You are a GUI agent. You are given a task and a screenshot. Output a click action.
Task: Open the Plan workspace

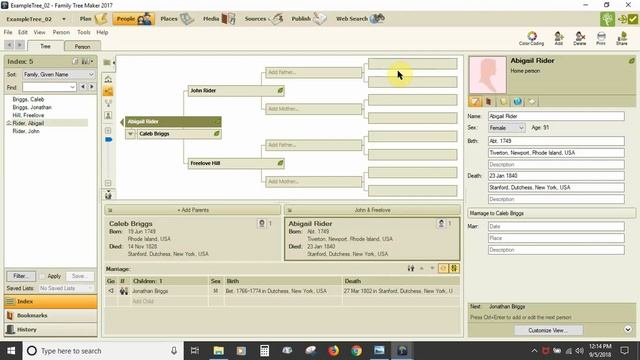(x=93, y=19)
